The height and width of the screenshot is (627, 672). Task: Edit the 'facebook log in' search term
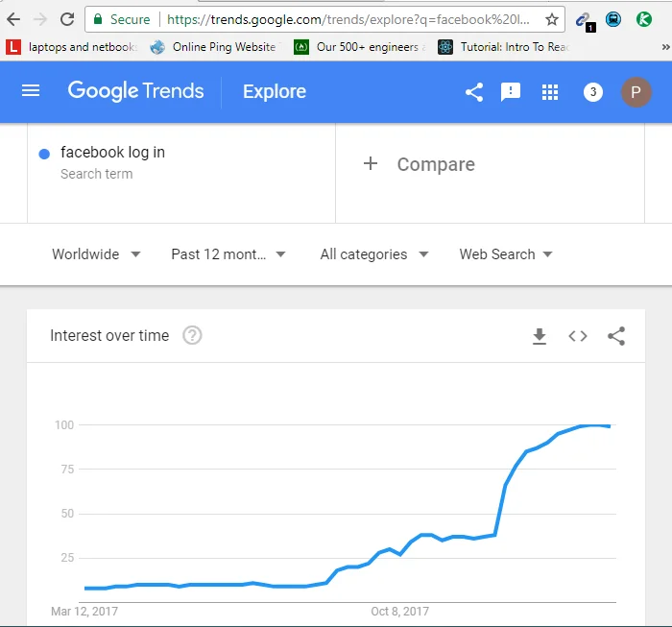pos(112,152)
